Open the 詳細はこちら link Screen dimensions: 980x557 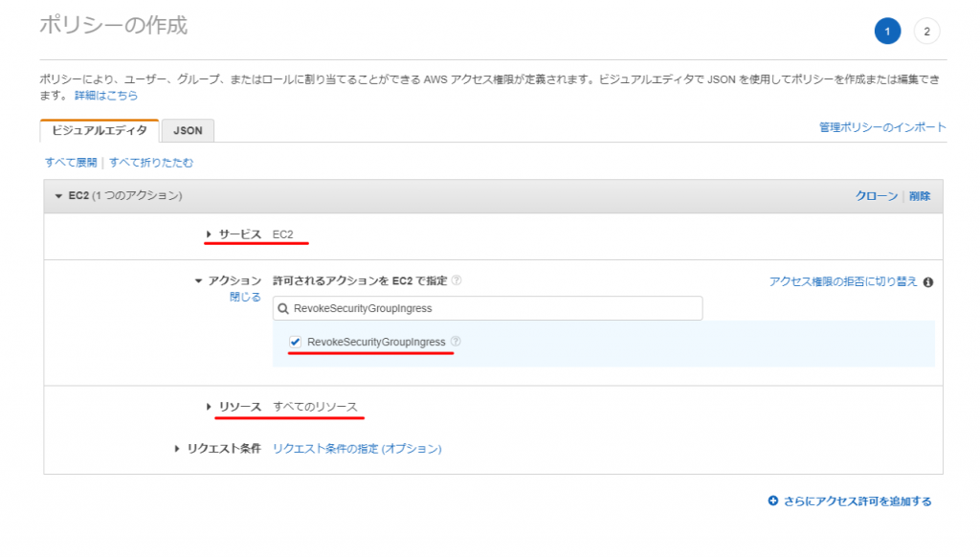[106, 96]
